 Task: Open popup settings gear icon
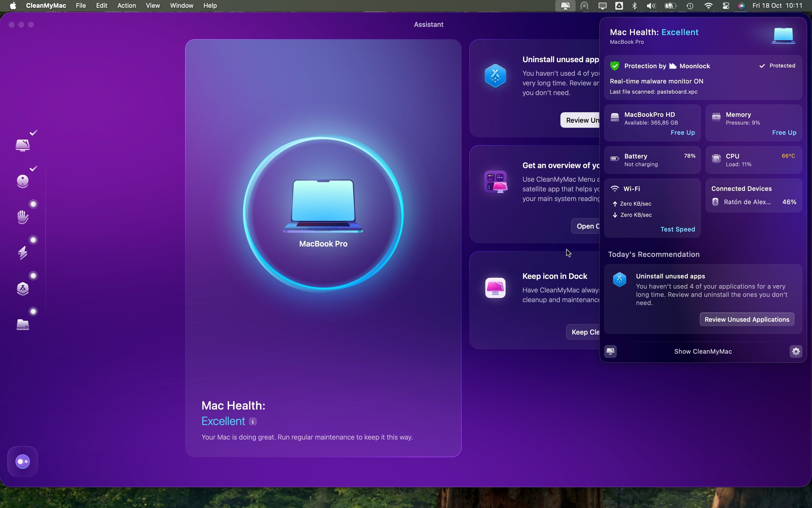[x=796, y=351]
